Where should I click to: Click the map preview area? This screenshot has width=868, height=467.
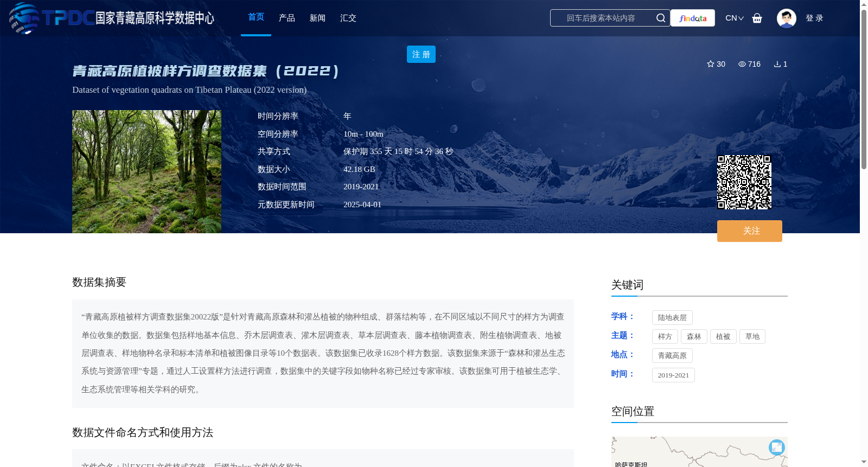(x=699, y=452)
